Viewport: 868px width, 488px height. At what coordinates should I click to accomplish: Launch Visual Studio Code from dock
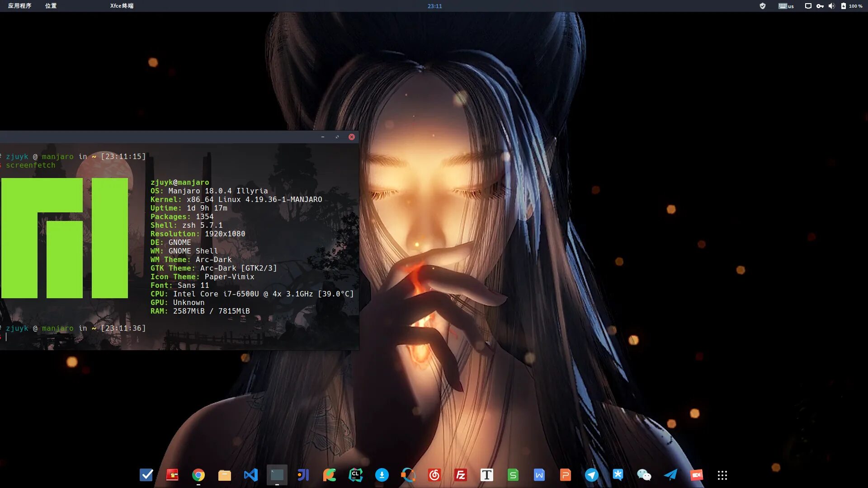[x=251, y=475]
